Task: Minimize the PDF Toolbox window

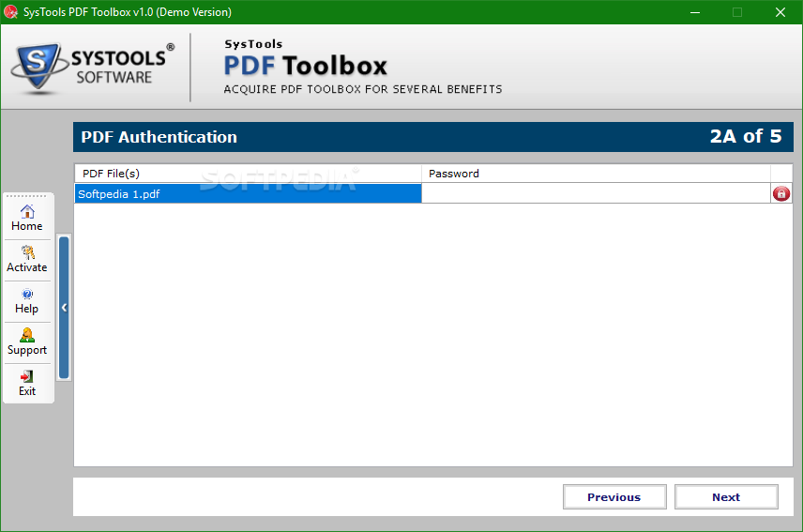Action: pos(695,12)
